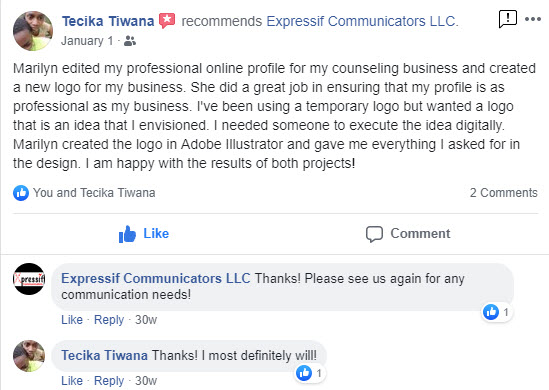Reply to the Expressif Communicators comment
Screen dimensions: 549x390
(x=109, y=320)
